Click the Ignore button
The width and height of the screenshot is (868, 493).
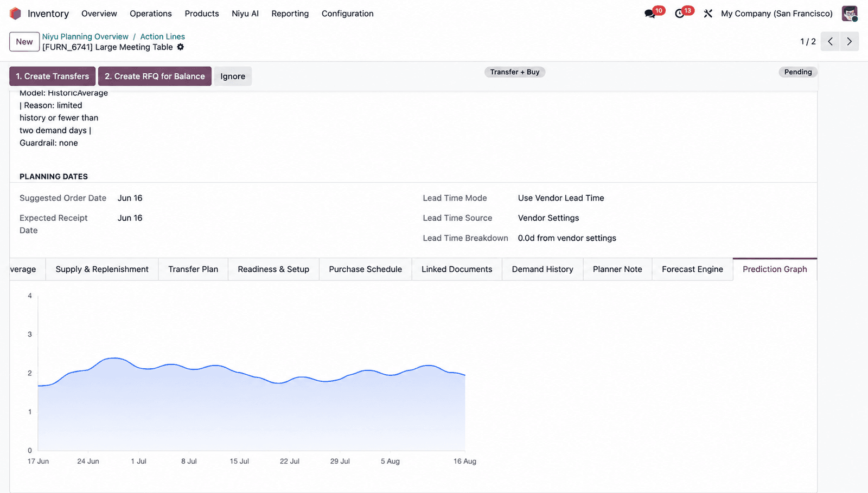click(x=233, y=76)
